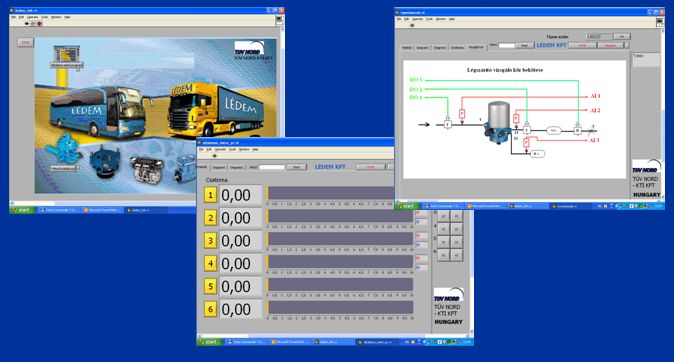Switch to the last tab in right window
674x362 pixels.
click(x=475, y=47)
